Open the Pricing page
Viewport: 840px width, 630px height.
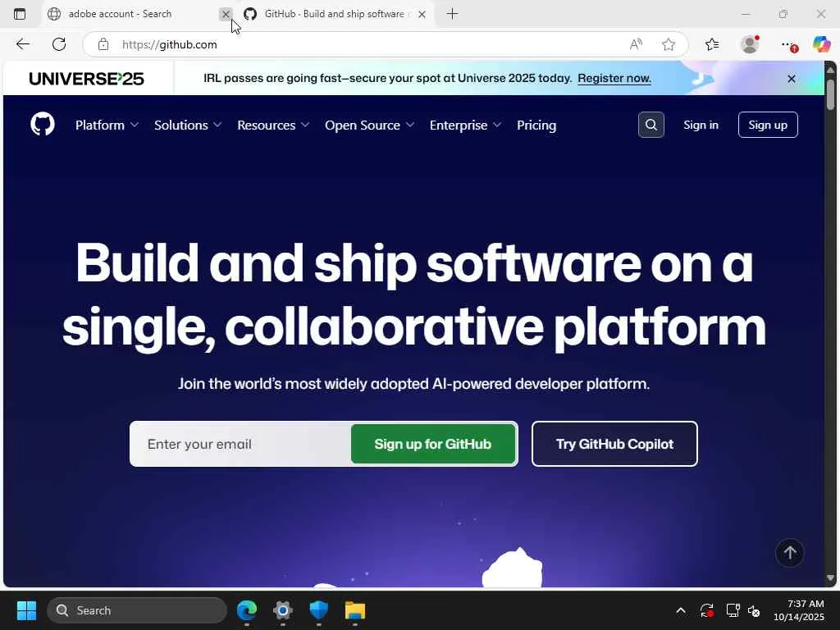click(536, 125)
